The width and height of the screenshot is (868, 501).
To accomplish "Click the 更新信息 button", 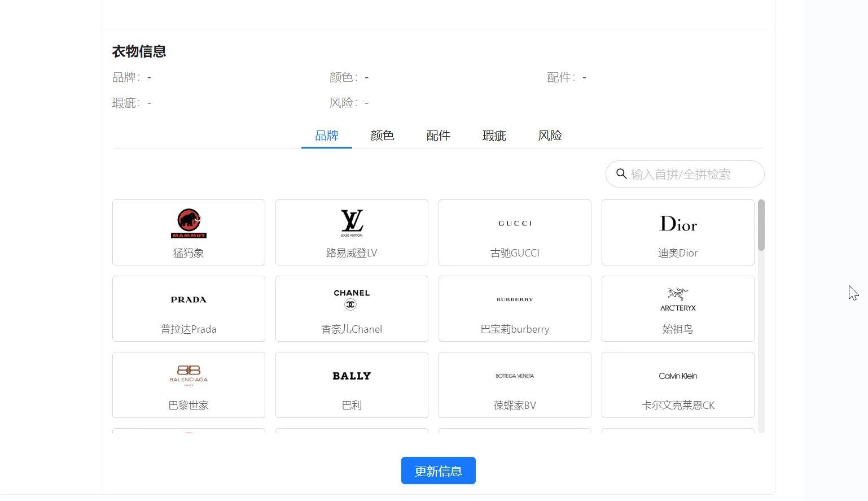I will [x=439, y=470].
